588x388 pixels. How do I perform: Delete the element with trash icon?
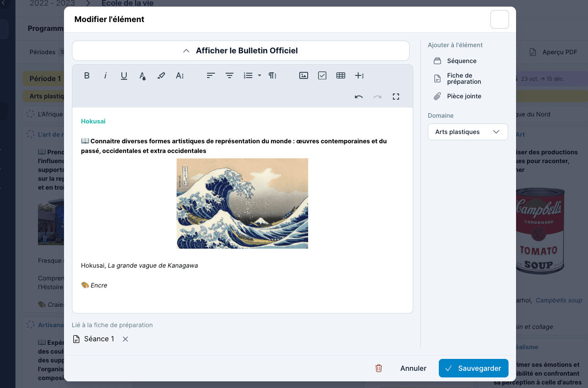click(379, 368)
